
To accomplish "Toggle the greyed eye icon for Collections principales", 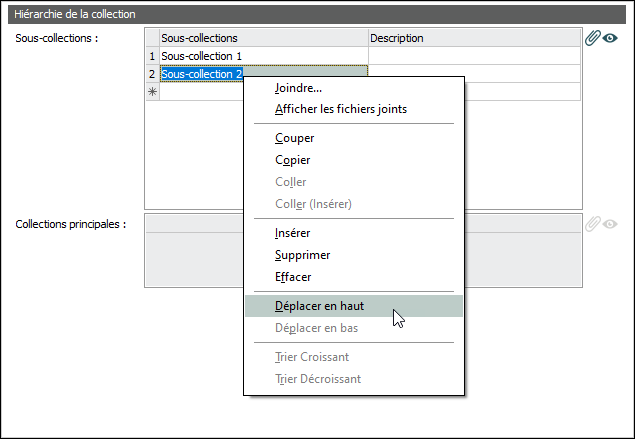I will (610, 224).
